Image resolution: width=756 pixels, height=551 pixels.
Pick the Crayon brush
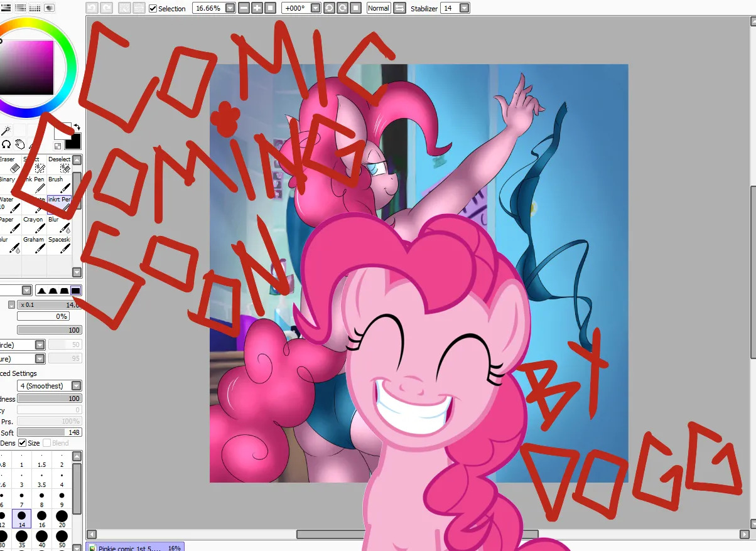pyautogui.click(x=34, y=225)
